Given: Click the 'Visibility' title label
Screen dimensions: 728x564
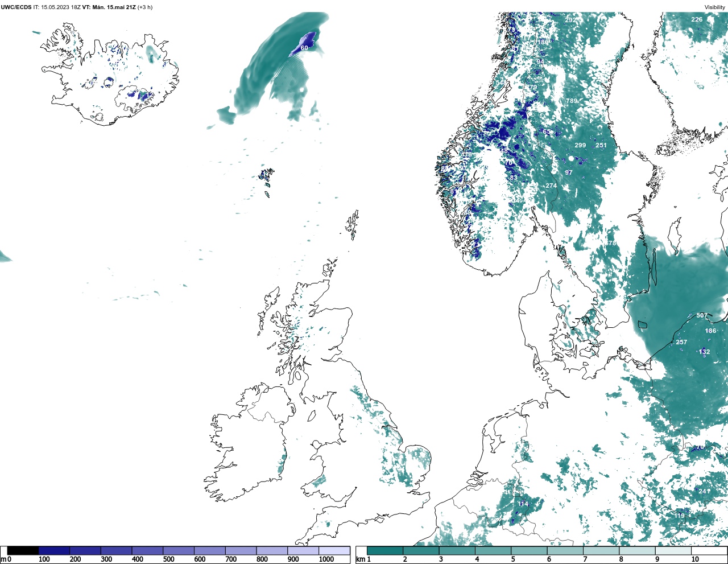Looking at the screenshot, I should tap(715, 7).
